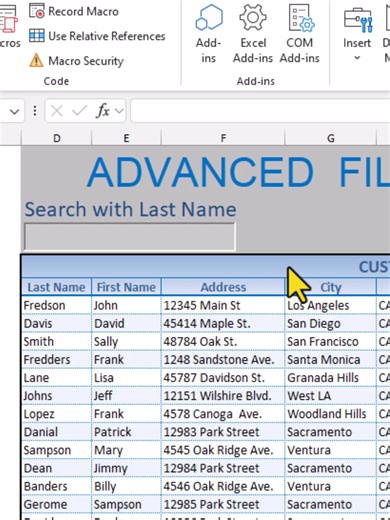The image size is (390, 520).
Task: Click inside the formula bar
Action: click(260, 111)
